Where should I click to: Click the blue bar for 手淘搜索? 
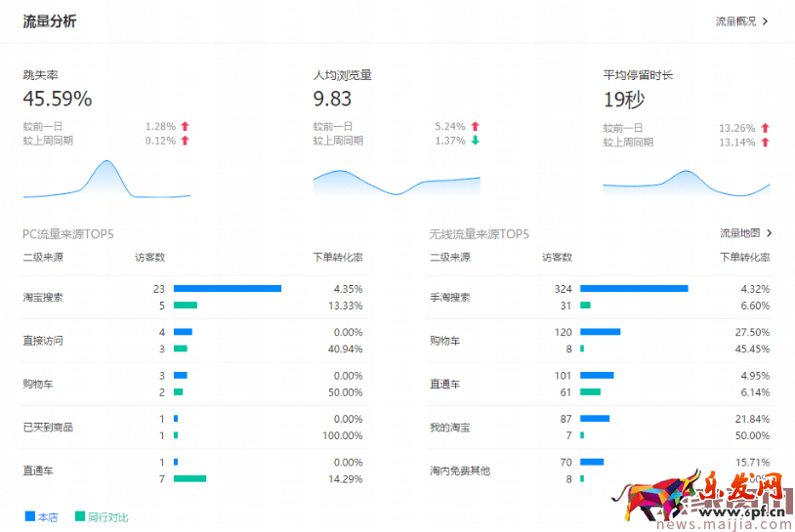pos(634,288)
